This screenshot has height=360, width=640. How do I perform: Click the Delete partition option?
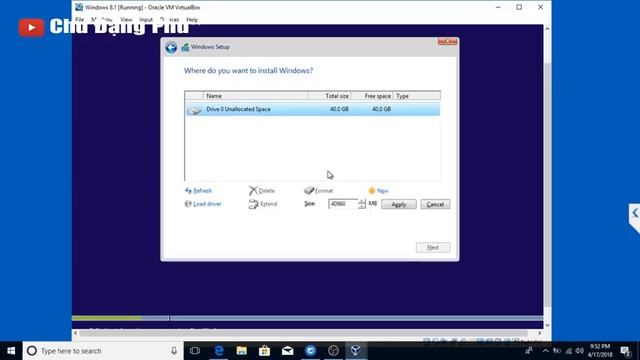(x=262, y=191)
